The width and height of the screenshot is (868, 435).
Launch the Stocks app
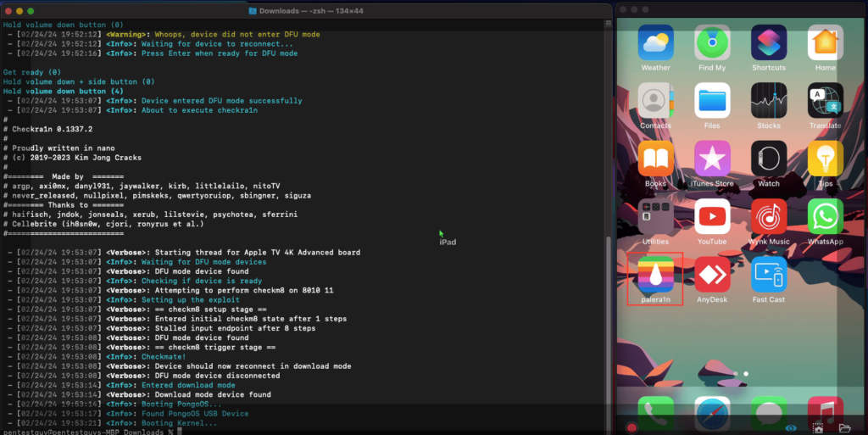[x=768, y=101]
